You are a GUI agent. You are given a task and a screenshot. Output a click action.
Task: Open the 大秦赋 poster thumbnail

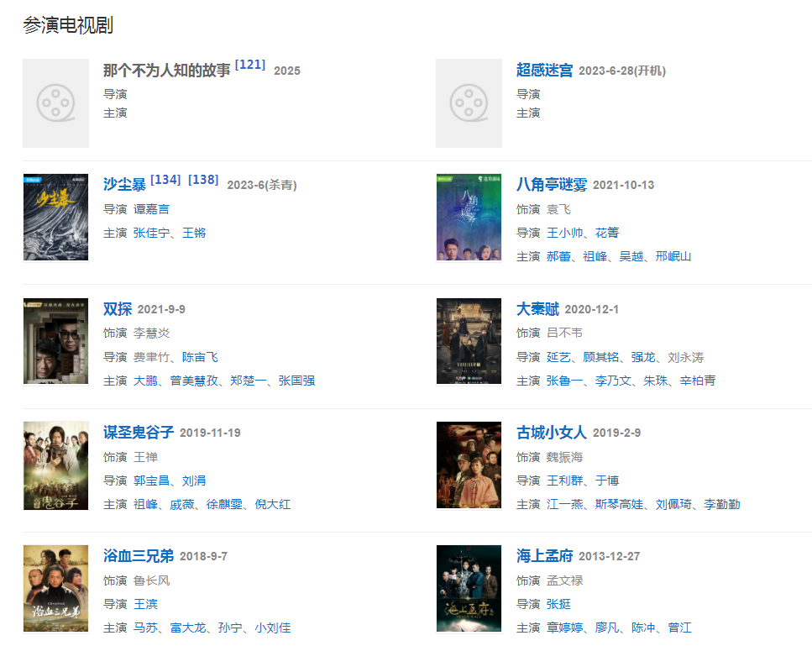(x=469, y=341)
